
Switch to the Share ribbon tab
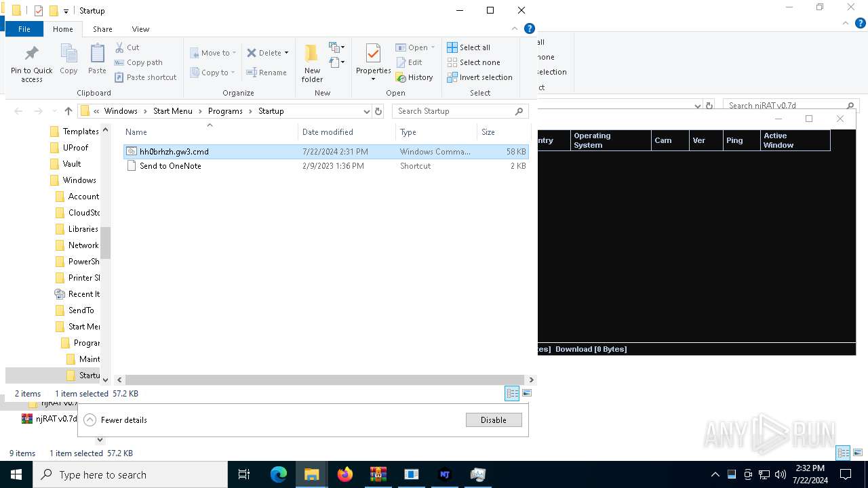coord(102,29)
